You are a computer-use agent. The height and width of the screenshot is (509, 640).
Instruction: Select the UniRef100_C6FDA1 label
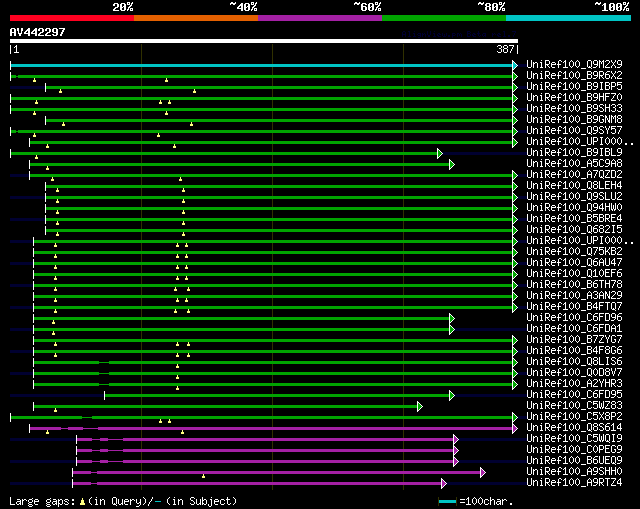[574, 329]
